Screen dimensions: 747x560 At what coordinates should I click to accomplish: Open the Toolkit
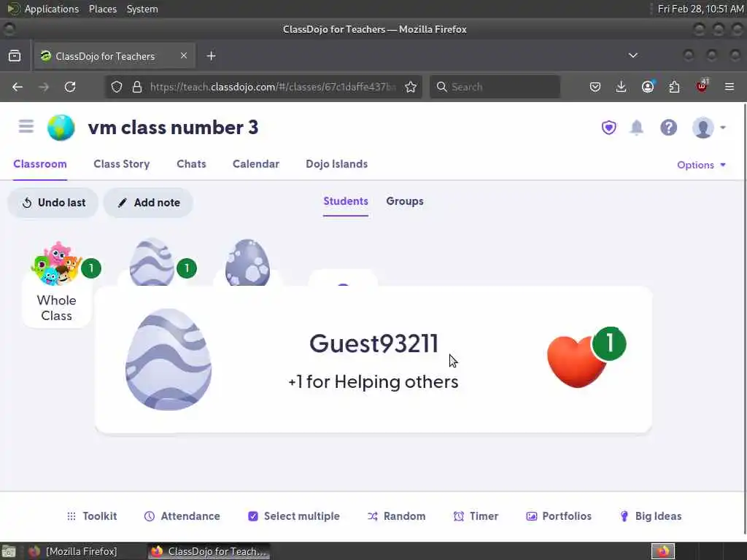91,516
